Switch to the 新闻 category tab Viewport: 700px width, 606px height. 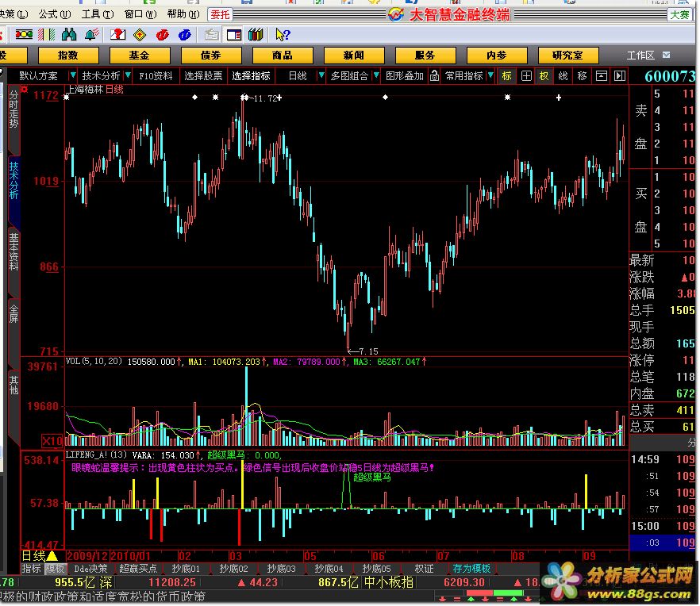tap(354, 56)
